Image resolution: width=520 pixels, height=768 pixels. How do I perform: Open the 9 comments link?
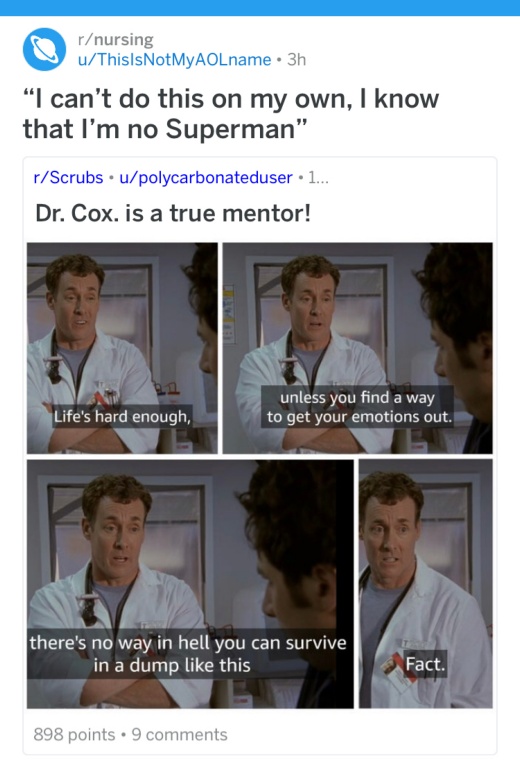click(180, 734)
